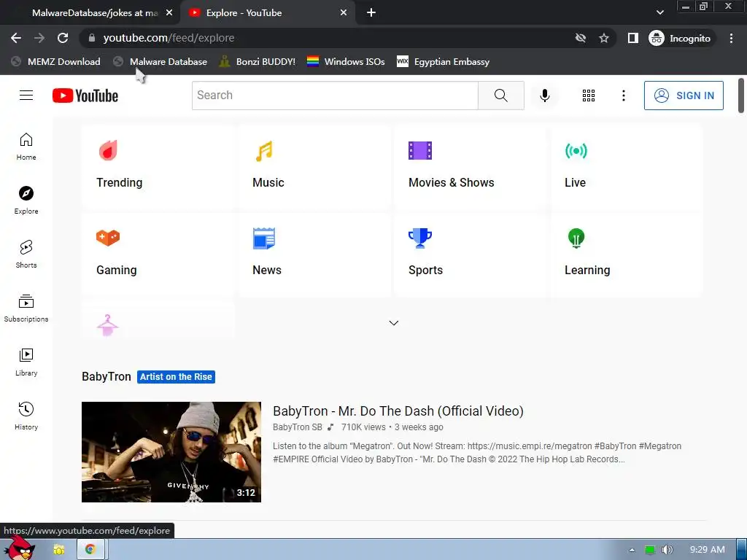Click the search magnifier button
Screen dimensions: 747x560
point(500,96)
